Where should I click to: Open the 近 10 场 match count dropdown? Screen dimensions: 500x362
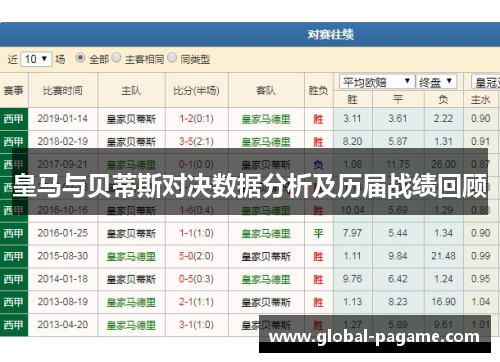point(36,59)
